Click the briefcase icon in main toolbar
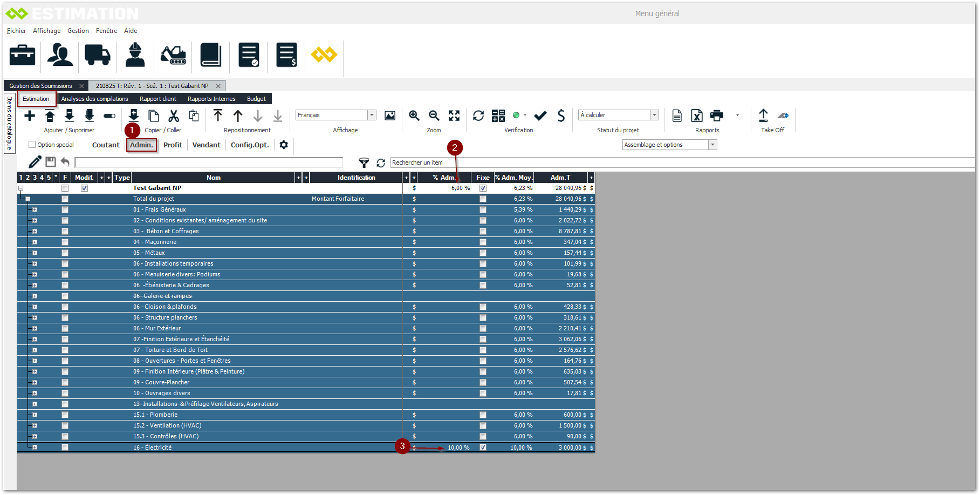 (22, 55)
